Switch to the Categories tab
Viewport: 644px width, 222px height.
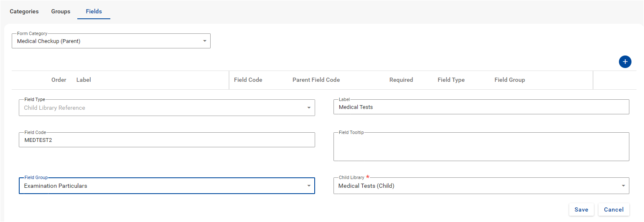pyautogui.click(x=24, y=11)
